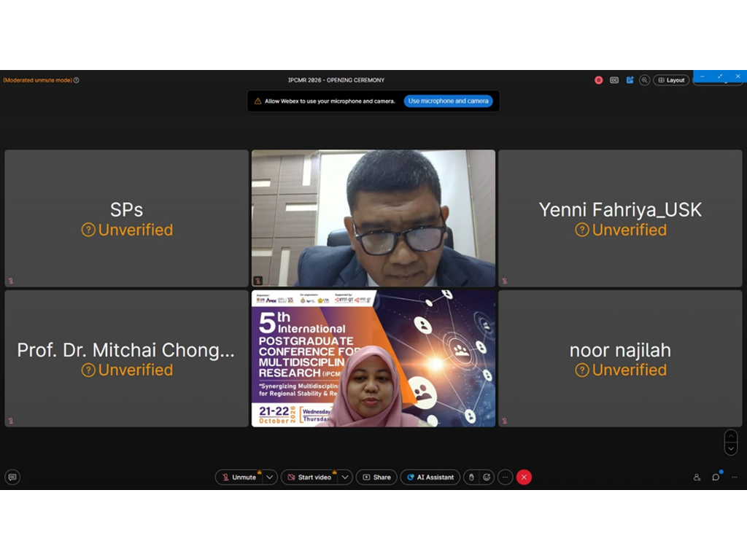Click the captions icon at bottom left
This screenshot has height=560, width=747.
tap(12, 477)
